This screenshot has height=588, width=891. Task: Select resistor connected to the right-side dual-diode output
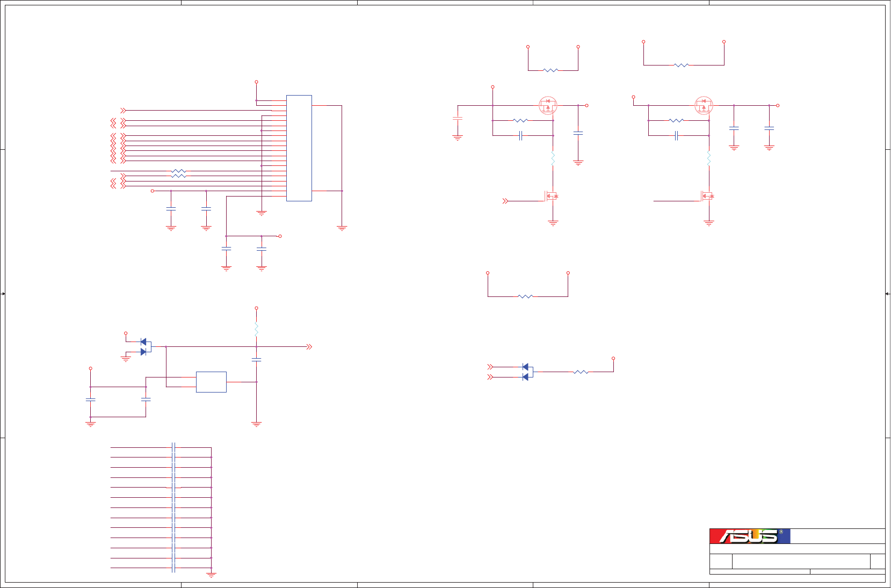coord(581,372)
